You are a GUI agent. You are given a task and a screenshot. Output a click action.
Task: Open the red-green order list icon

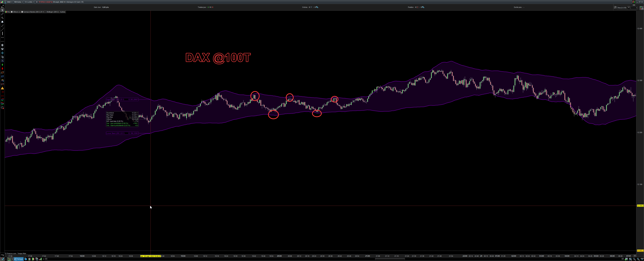[x=29, y=259]
